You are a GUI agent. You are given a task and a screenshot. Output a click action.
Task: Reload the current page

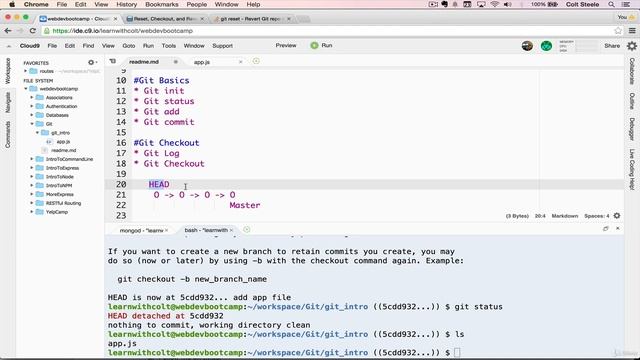coord(33,31)
